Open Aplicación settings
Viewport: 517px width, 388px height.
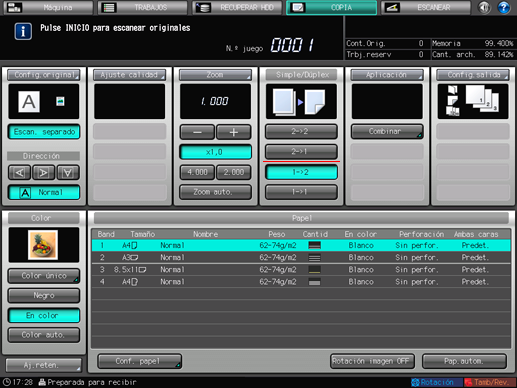click(387, 75)
